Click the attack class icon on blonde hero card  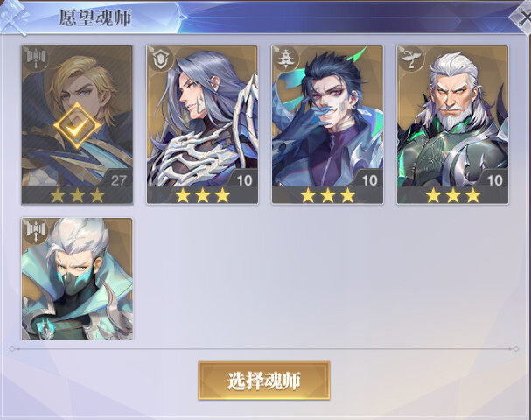pos(36,59)
